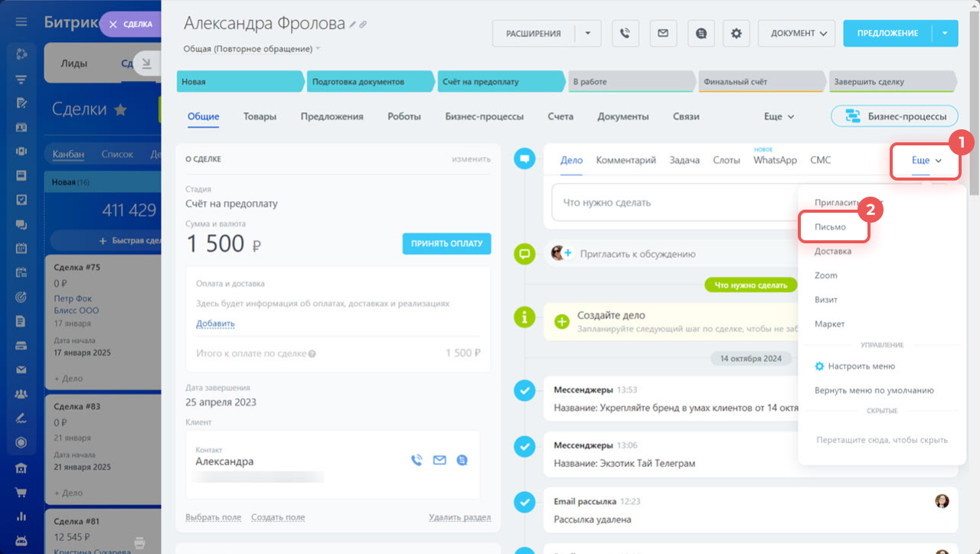Click the phone call icon in header
The image size is (980, 554).
tap(626, 34)
